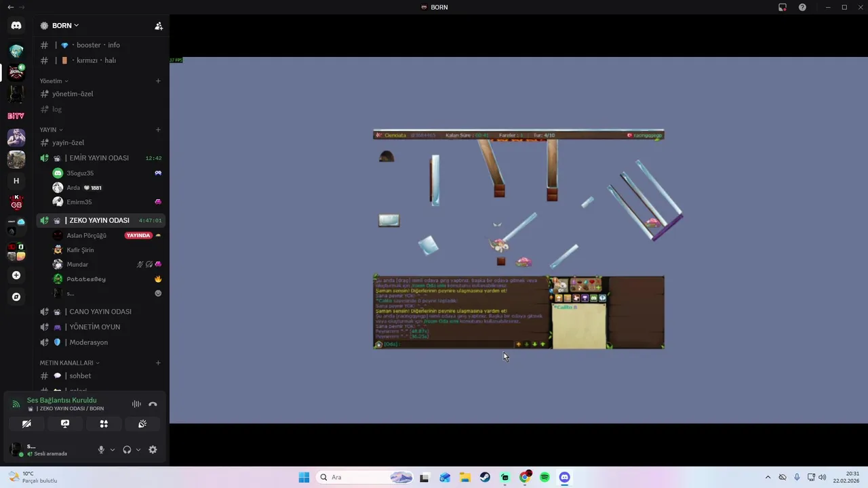Image resolution: width=868 pixels, height=488 pixels.
Task: Start an activity with the shapes button
Action: 104,424
